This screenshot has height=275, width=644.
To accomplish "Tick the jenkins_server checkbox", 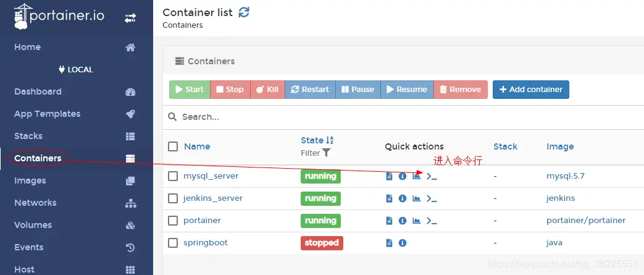I will [173, 198].
